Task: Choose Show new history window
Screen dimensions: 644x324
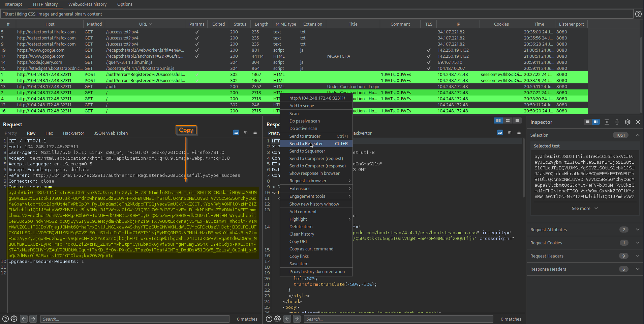Action: pyautogui.click(x=316, y=204)
